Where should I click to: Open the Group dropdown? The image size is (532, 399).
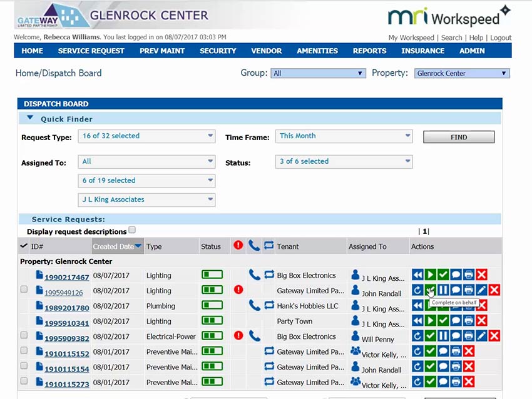[x=318, y=73]
